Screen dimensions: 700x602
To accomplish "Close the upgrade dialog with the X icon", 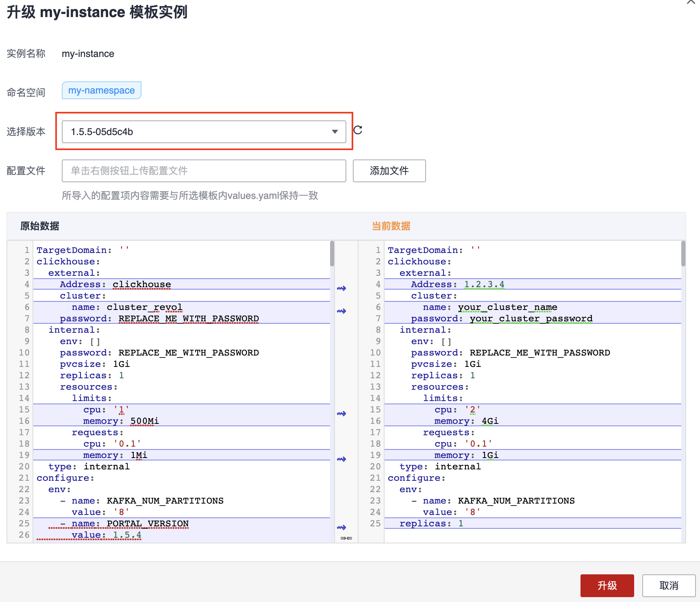I will pyautogui.click(x=691, y=2).
